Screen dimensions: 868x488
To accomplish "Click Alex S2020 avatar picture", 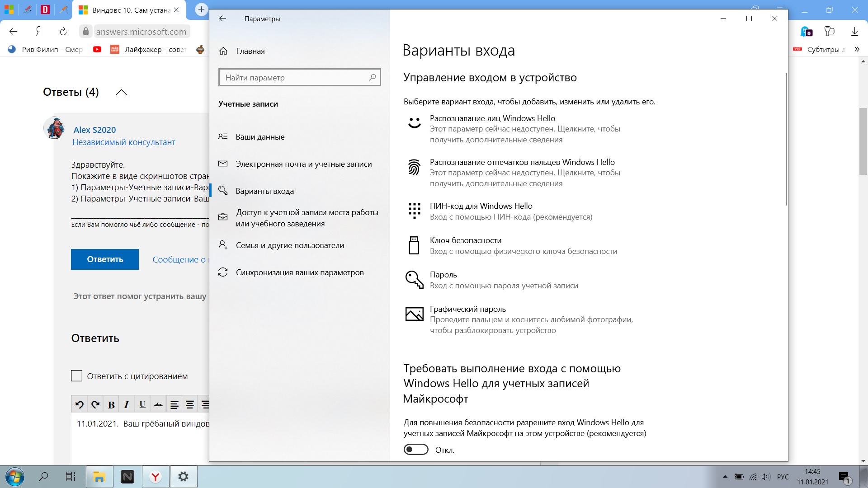I will 55,128.
